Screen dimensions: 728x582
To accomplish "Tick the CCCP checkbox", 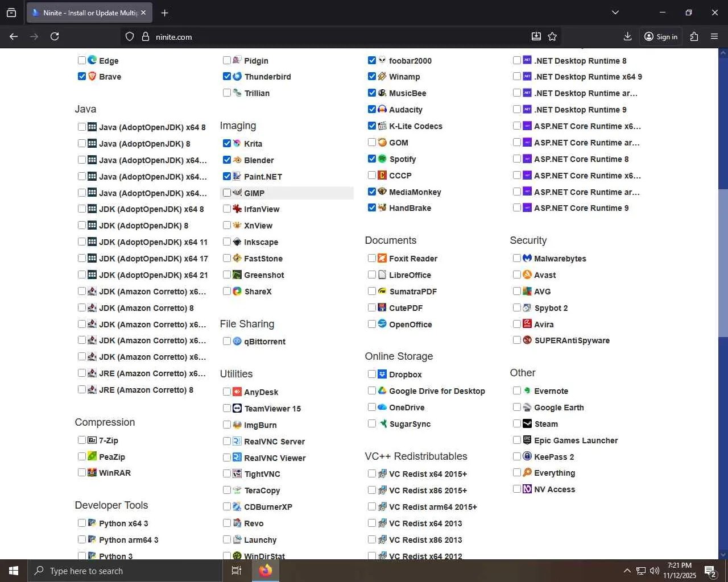I will (x=372, y=175).
